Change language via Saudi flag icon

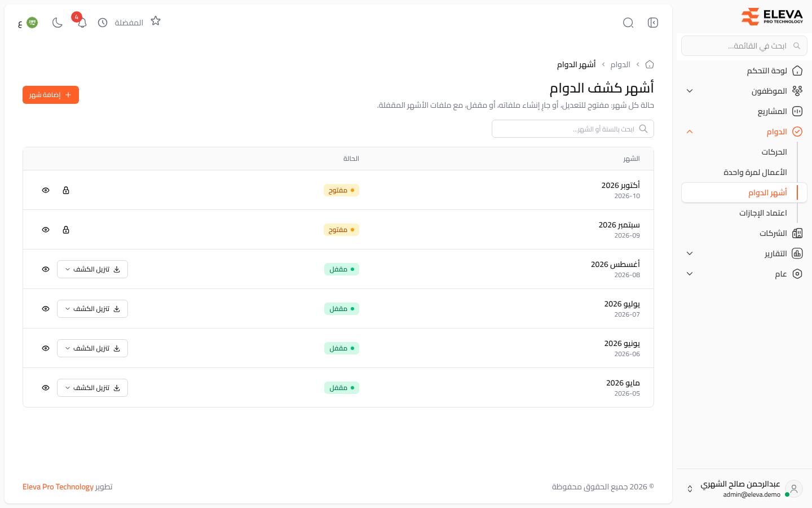click(32, 23)
